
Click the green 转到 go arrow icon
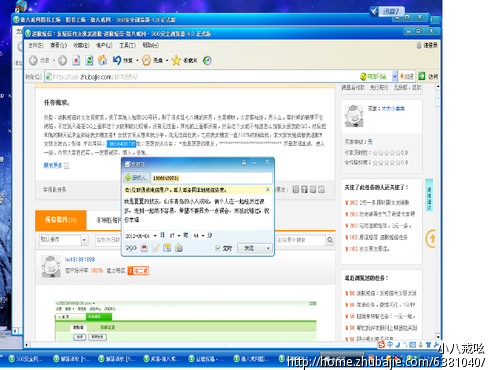422,76
